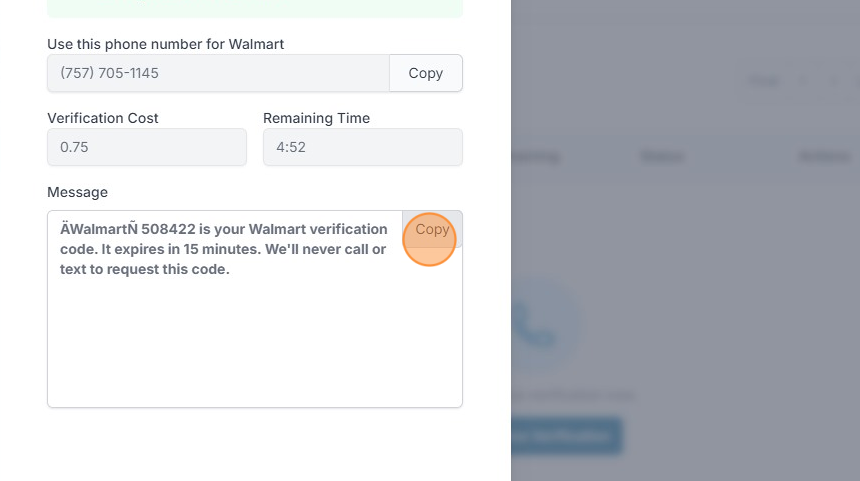Click the next page arrow in background
Screen dimensions: 860x481
(x=834, y=80)
